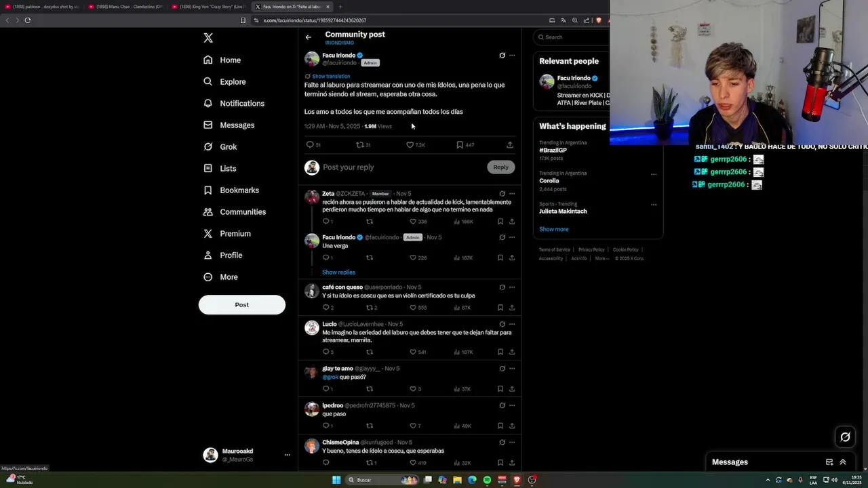Image resolution: width=868 pixels, height=488 pixels.
Task: Compose new message icon in Messages drawer
Action: [829, 462]
